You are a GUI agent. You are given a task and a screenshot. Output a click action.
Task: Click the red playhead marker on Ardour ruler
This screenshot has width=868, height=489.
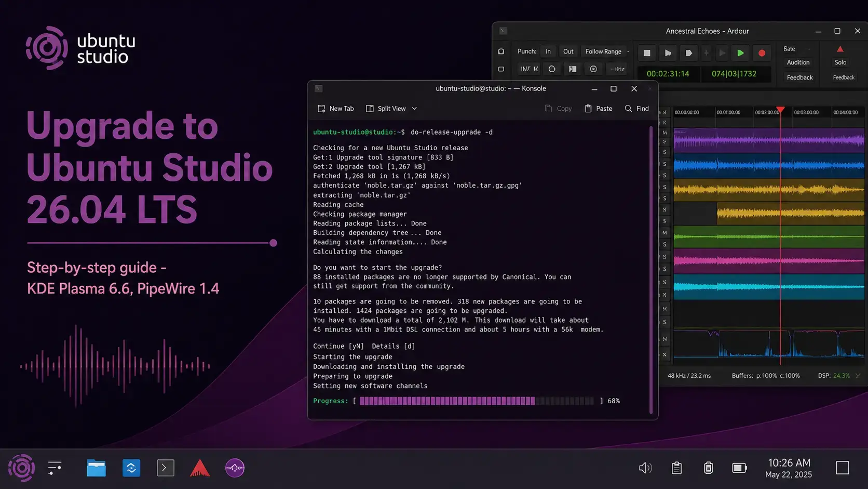click(780, 109)
